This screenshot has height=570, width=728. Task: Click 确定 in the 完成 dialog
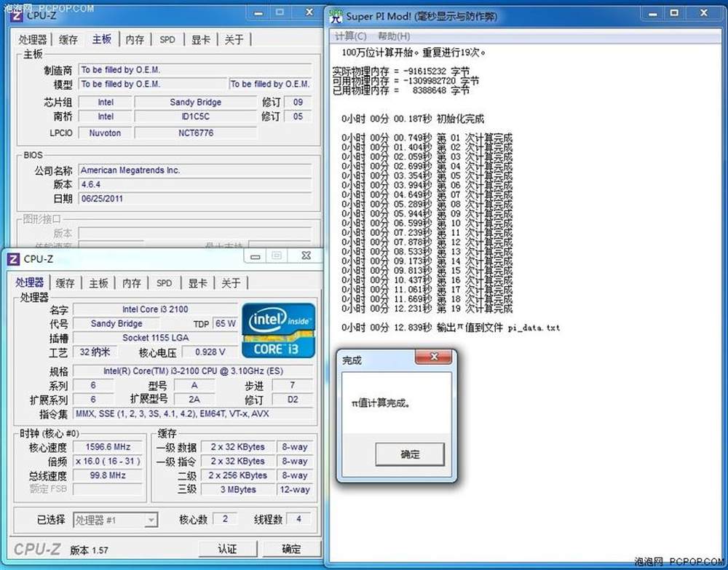pos(410,454)
